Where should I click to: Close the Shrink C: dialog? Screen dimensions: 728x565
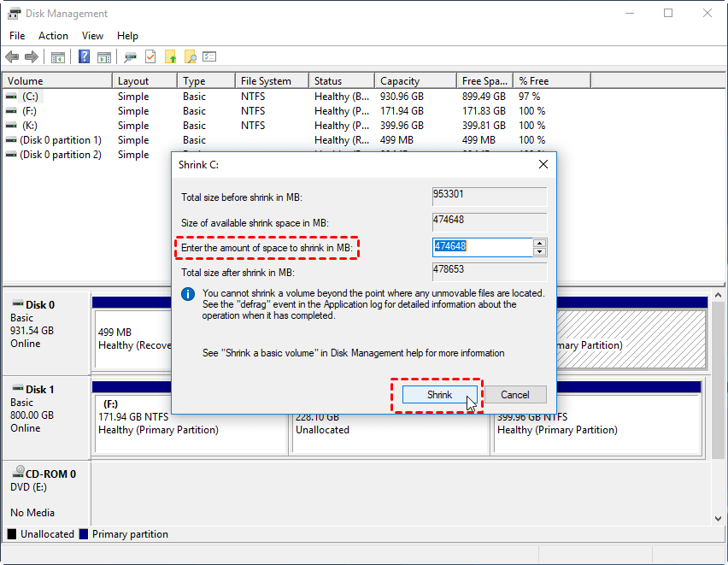543,164
